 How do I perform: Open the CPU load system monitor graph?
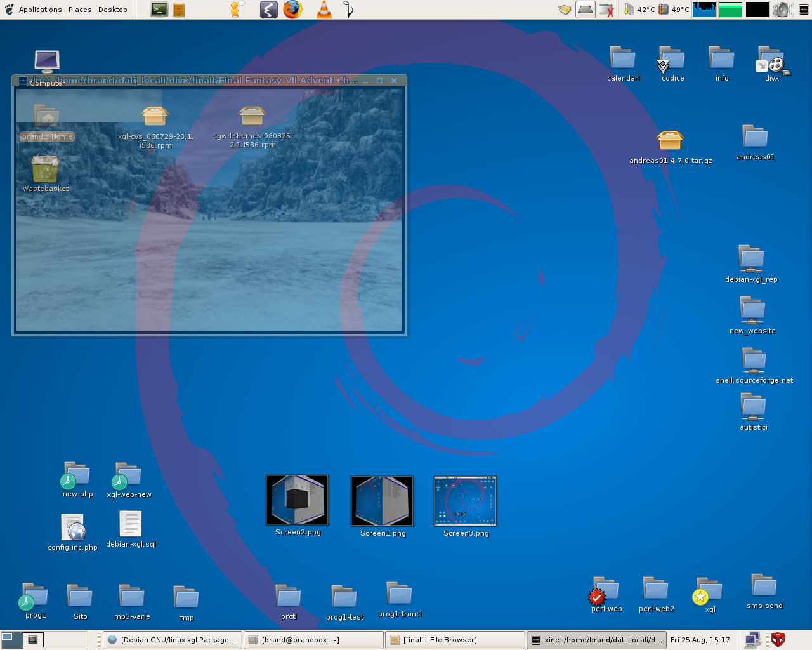pos(704,10)
